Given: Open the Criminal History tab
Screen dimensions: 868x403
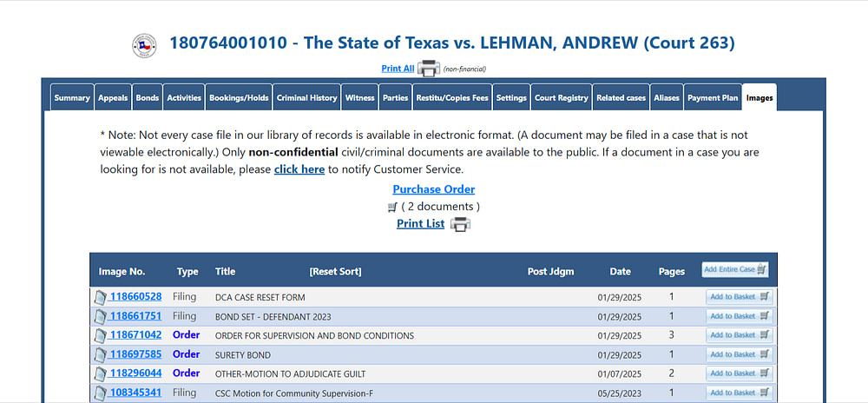Looking at the screenshot, I should click(306, 97).
